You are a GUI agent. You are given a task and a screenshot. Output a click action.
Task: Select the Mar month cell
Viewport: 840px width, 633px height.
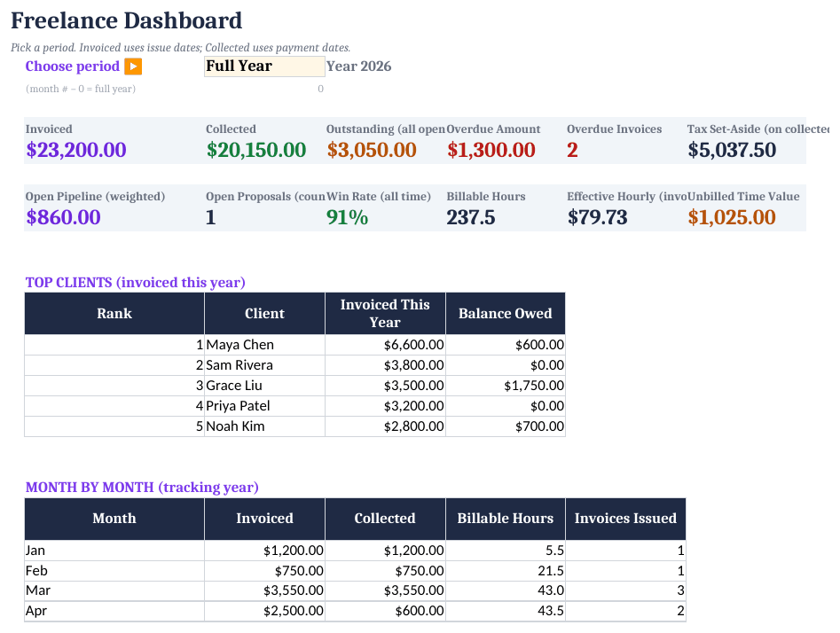point(114,590)
